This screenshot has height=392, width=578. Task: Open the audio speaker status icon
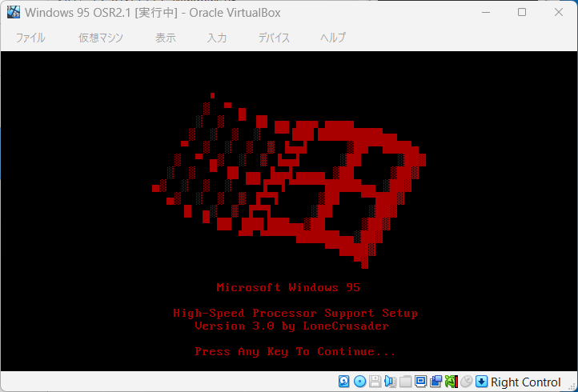click(x=390, y=382)
